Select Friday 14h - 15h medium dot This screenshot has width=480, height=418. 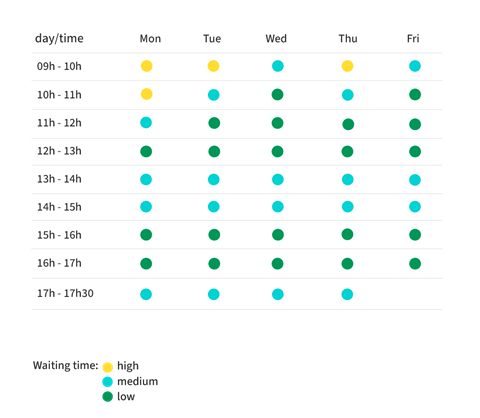tap(415, 207)
